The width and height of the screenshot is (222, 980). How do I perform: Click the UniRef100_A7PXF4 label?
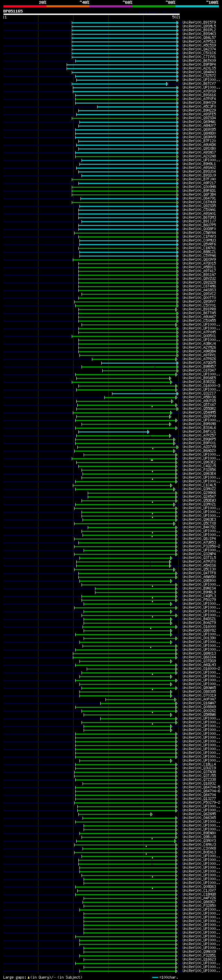click(x=199, y=99)
